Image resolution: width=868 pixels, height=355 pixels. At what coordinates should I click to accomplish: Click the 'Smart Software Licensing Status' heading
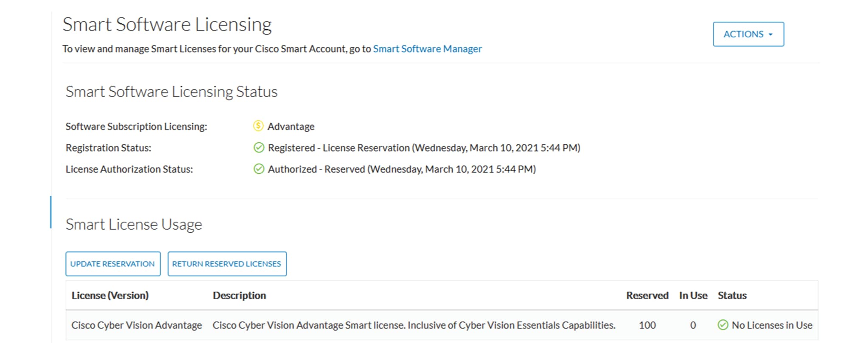pyautogui.click(x=171, y=92)
